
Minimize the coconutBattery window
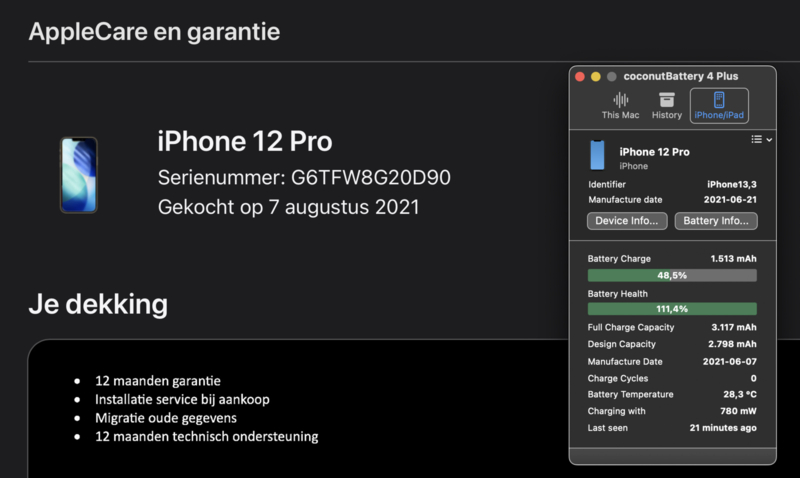click(x=596, y=77)
